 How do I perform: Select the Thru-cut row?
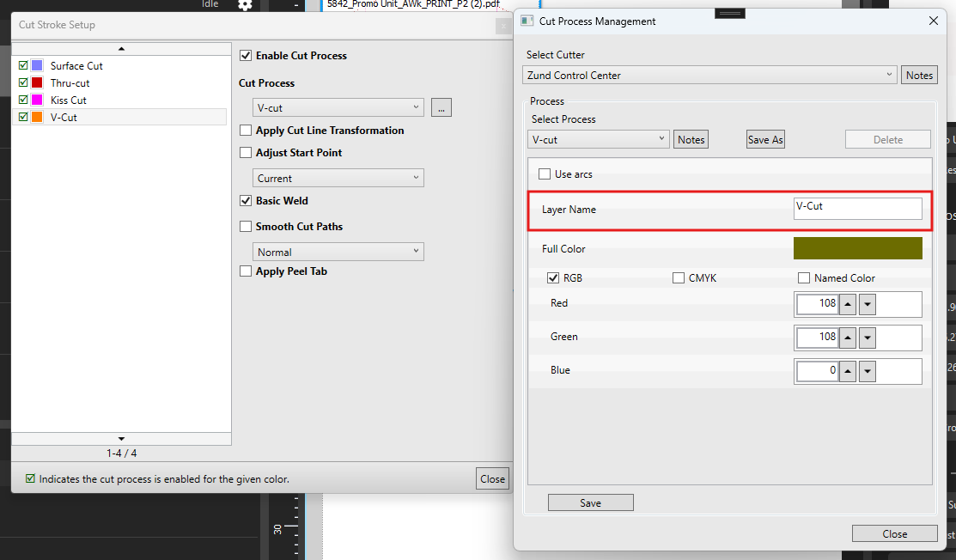click(x=120, y=82)
